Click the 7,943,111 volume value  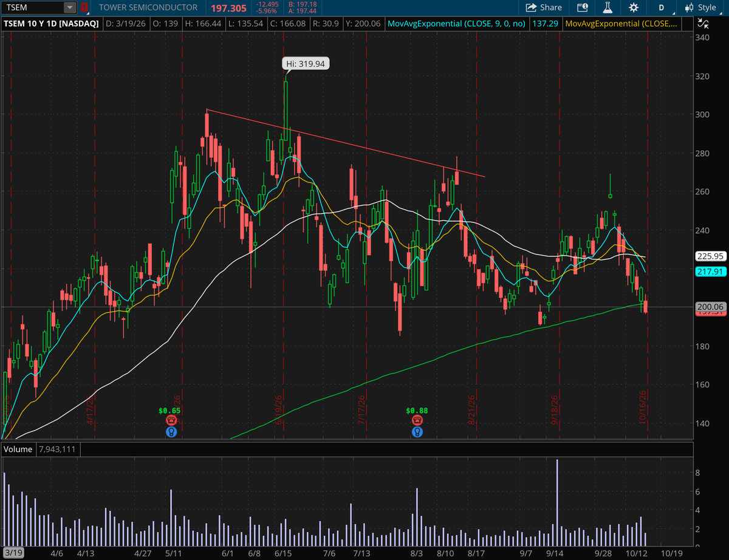coord(57,449)
